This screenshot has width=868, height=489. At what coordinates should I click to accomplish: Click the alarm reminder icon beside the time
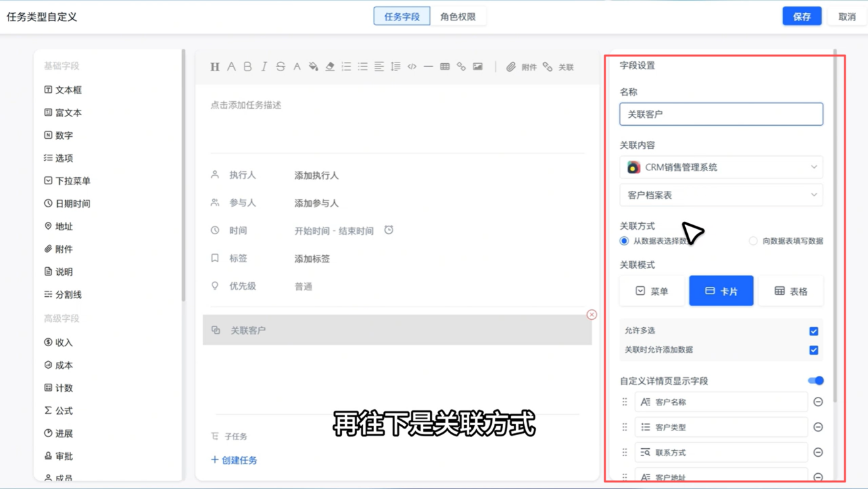pos(389,230)
